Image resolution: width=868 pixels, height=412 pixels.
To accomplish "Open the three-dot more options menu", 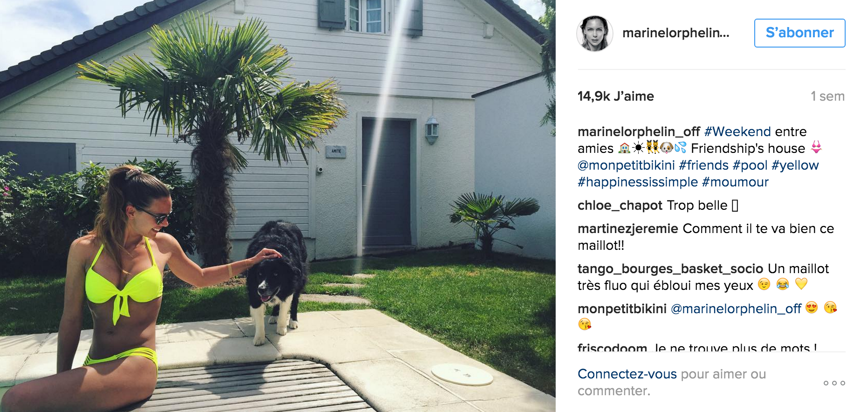I will click(834, 383).
